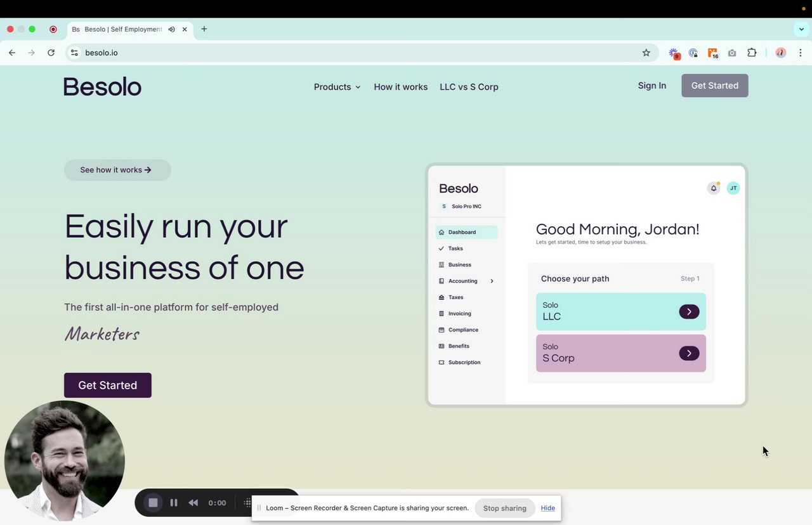Image resolution: width=812 pixels, height=525 pixels.
Task: Open the How it works page
Action: click(x=401, y=87)
